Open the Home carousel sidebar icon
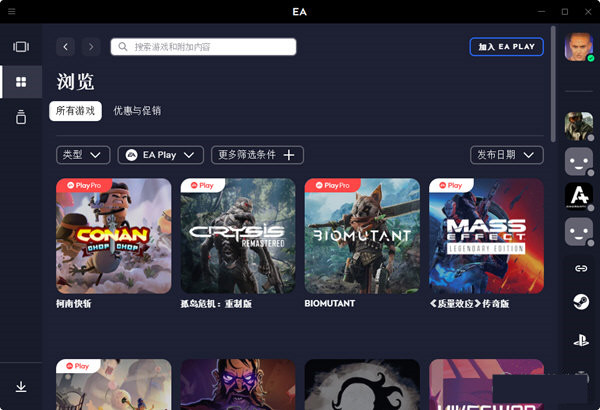The width and height of the screenshot is (600, 410). 21,47
